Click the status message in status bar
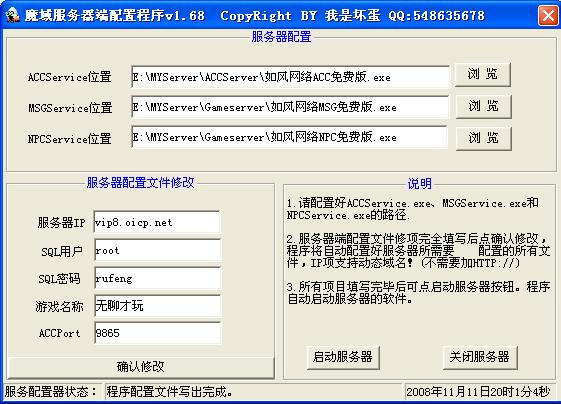 tap(169, 392)
